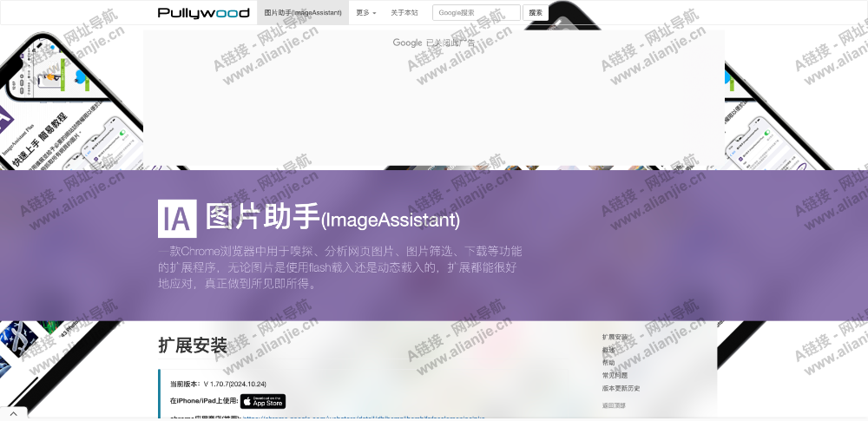Click the up chevron tab at bottom-left
Screen dimensions: 868x421
click(13, 413)
